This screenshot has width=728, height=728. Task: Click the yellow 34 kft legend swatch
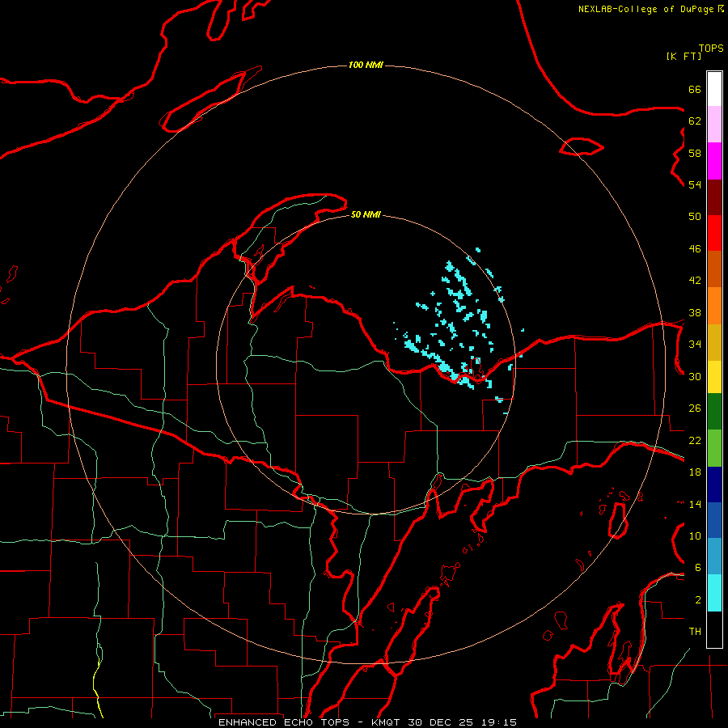pyautogui.click(x=714, y=377)
